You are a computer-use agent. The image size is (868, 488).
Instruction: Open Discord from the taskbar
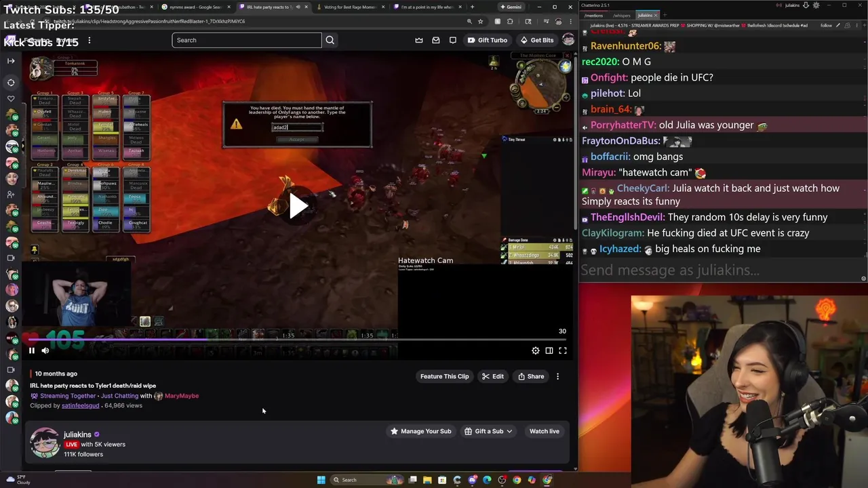[x=472, y=480]
